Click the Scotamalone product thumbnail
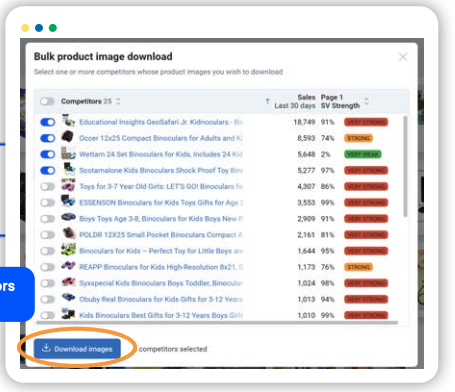The height and width of the screenshot is (392, 455). pyautogui.click(x=69, y=169)
